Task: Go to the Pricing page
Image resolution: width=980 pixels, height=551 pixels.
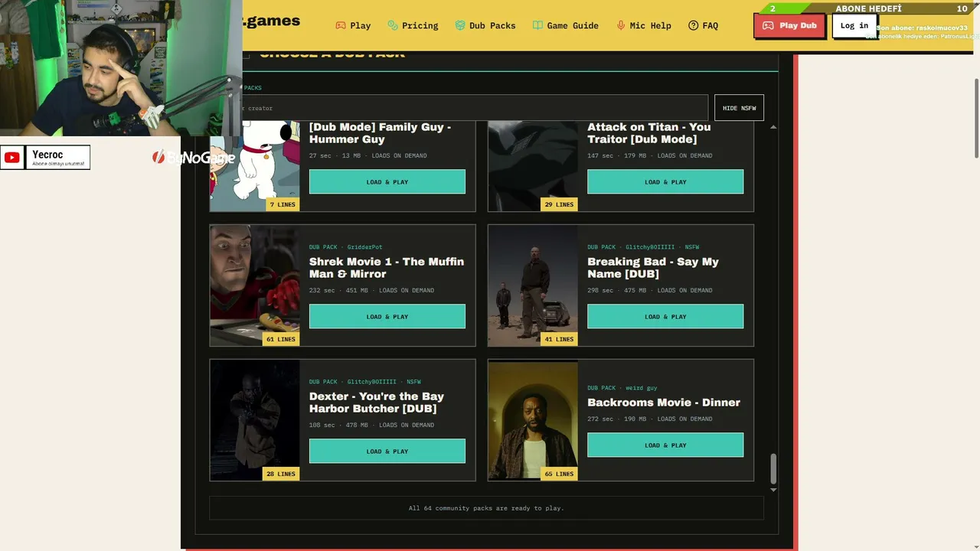Action: pyautogui.click(x=413, y=25)
